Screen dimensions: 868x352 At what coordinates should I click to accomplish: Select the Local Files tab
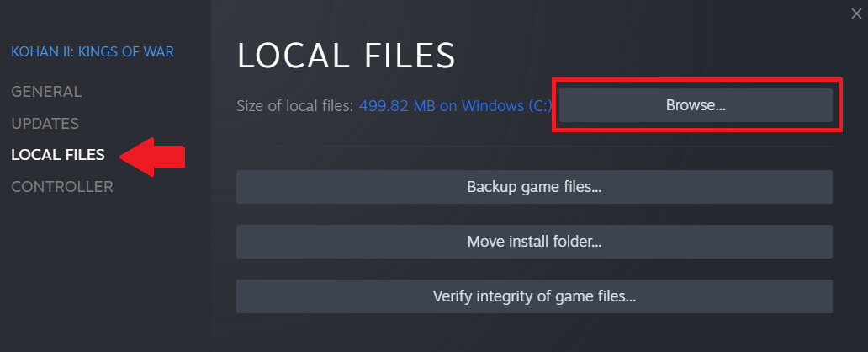click(57, 155)
